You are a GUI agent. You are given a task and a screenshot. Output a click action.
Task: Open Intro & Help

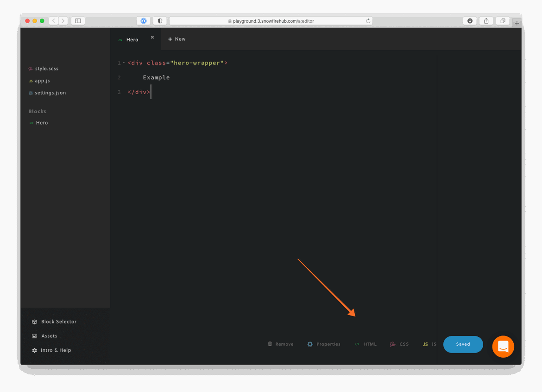coord(56,350)
